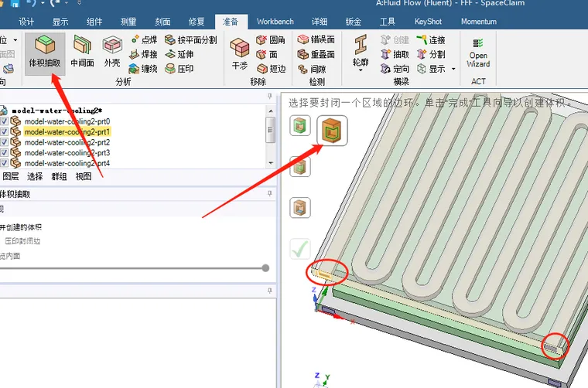
Task: Click the greyed 创建 beam create tool
Action: point(395,39)
